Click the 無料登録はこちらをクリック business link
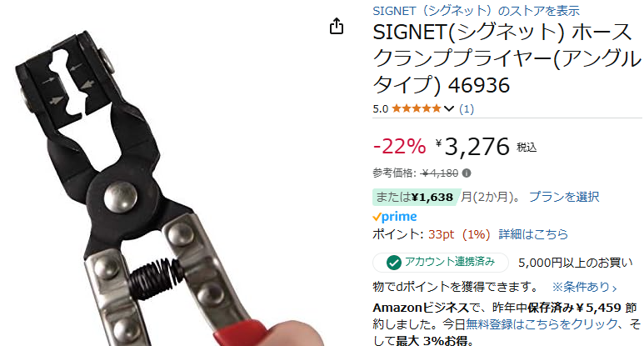This screenshot has width=644, height=346. 542,324
